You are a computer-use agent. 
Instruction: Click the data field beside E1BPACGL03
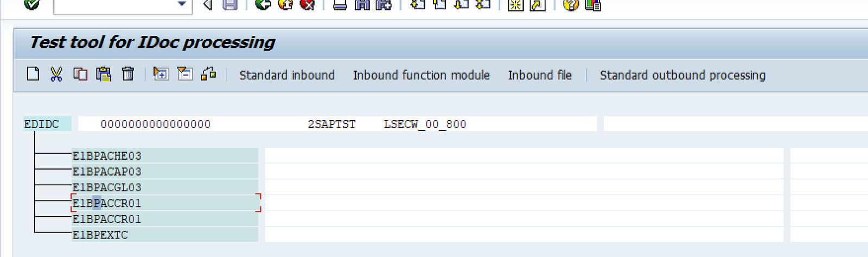coord(524,187)
